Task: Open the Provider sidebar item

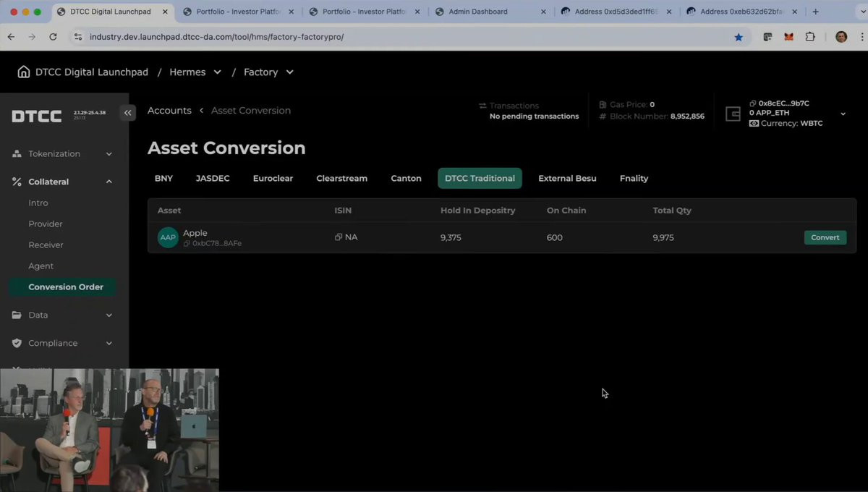Action: pos(46,224)
